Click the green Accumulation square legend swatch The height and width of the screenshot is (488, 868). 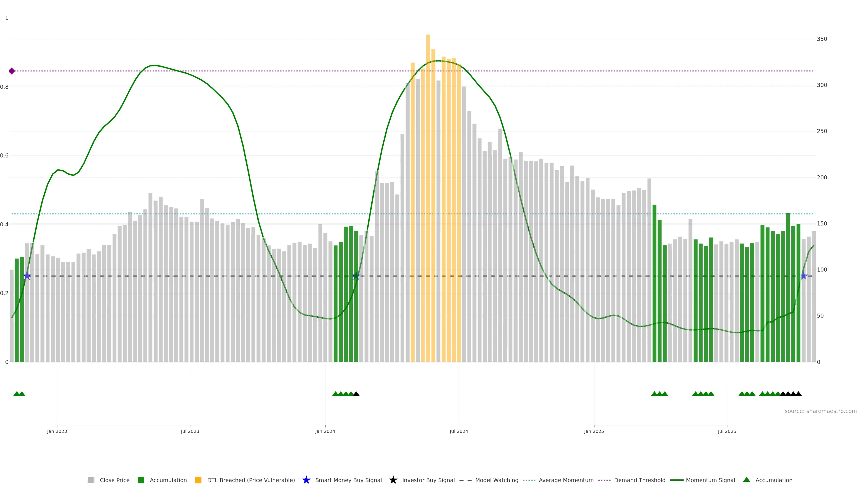(141, 480)
